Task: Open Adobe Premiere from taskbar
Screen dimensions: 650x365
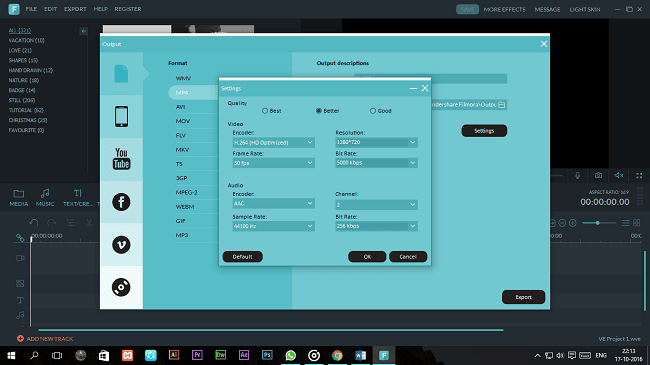Action: (197, 355)
